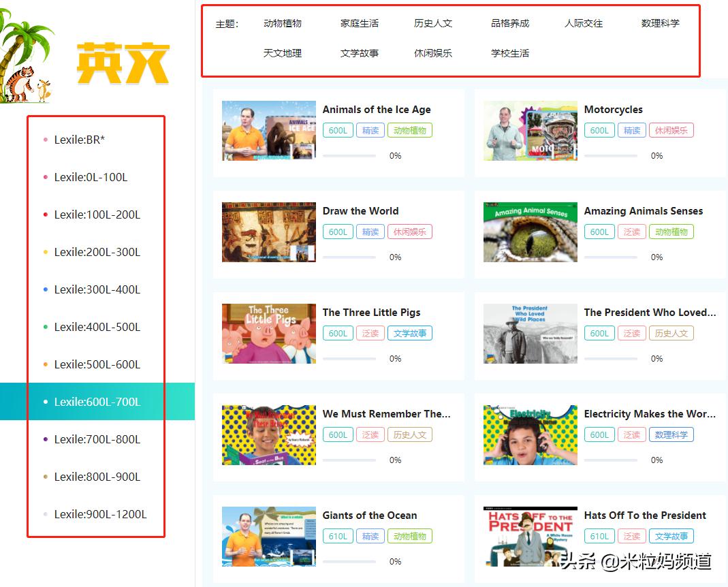Choose the 学校生活 theme filter
The width and height of the screenshot is (728, 587).
(x=509, y=53)
